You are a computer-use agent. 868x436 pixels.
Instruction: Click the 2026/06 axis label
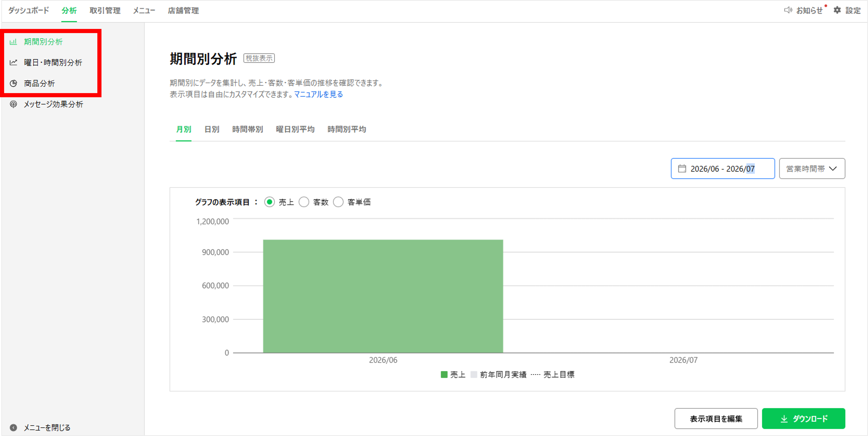[383, 360]
